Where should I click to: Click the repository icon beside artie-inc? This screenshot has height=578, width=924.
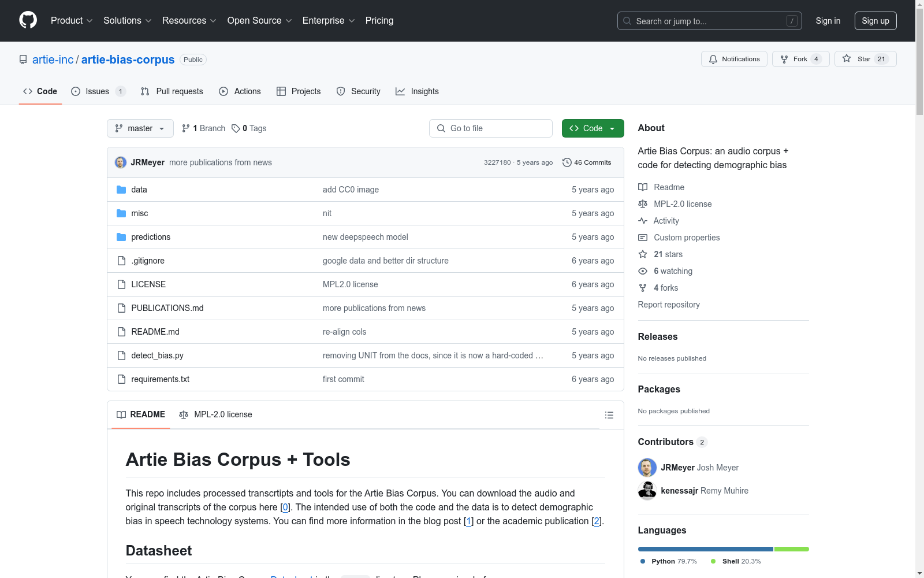coord(23,60)
